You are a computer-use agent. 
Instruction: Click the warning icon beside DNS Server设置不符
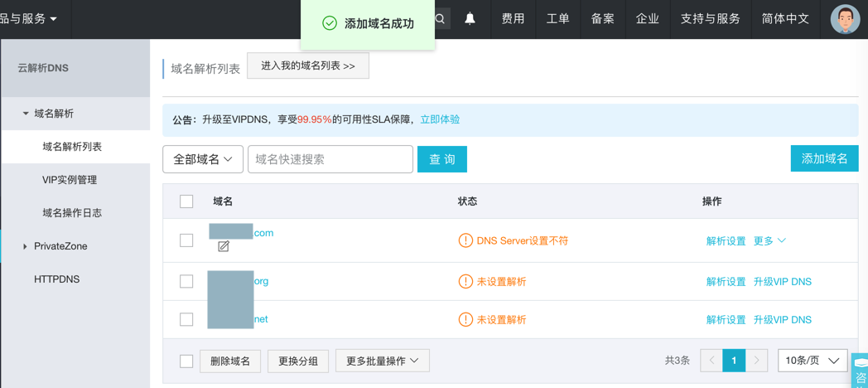465,240
